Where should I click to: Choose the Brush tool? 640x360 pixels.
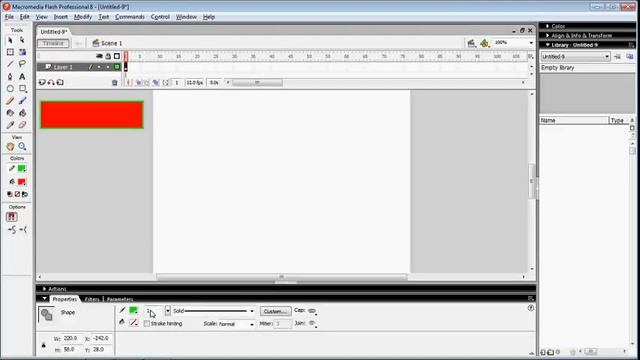22,101
